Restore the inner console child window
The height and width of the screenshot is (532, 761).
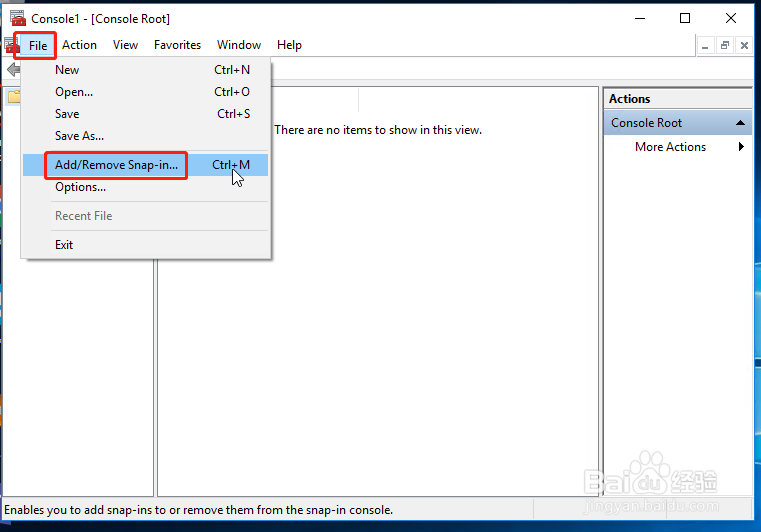click(x=725, y=46)
